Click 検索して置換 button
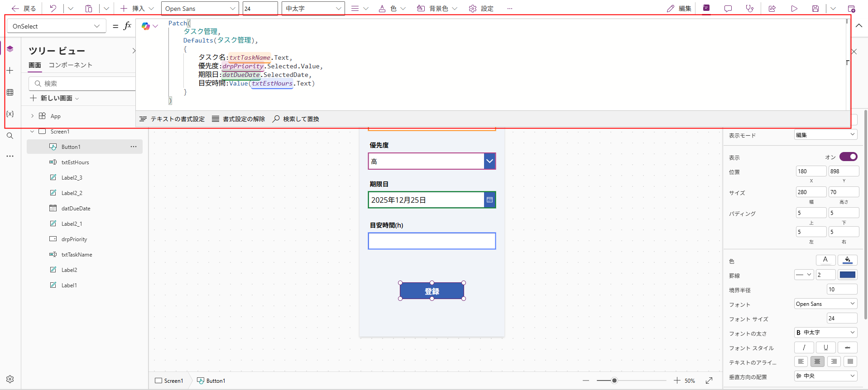Viewport: 868px width, 390px height. click(x=296, y=119)
